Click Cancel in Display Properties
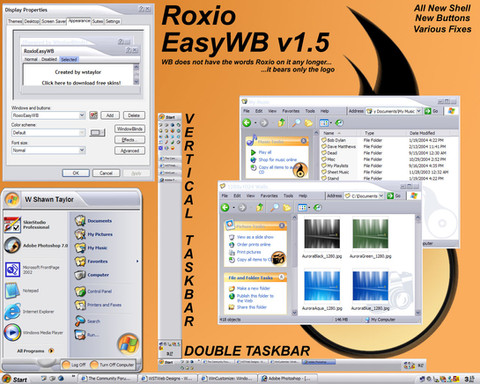480x384 pixels. 106,173
